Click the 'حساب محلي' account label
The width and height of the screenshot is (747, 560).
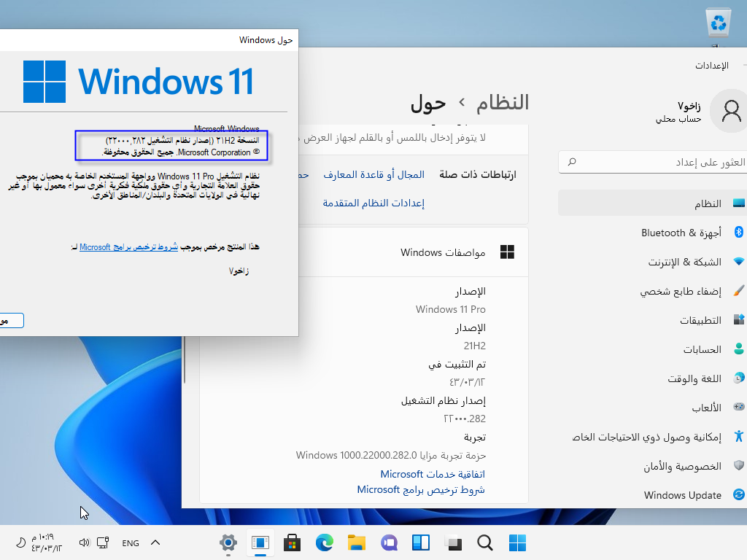click(x=678, y=119)
